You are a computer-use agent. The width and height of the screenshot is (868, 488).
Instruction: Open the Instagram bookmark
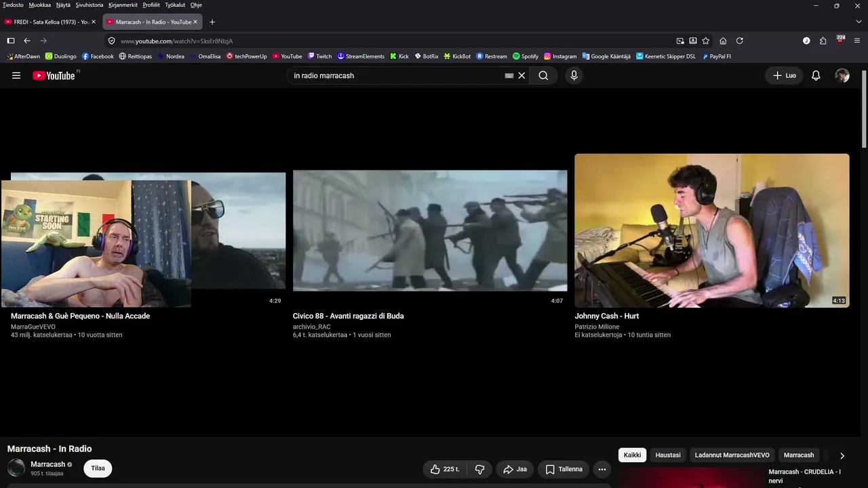click(560, 56)
